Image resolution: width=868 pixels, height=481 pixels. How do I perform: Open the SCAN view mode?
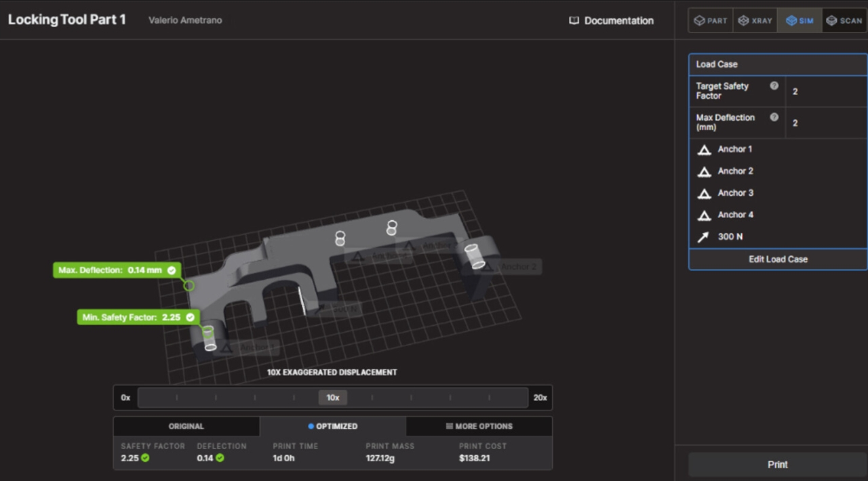coord(844,20)
